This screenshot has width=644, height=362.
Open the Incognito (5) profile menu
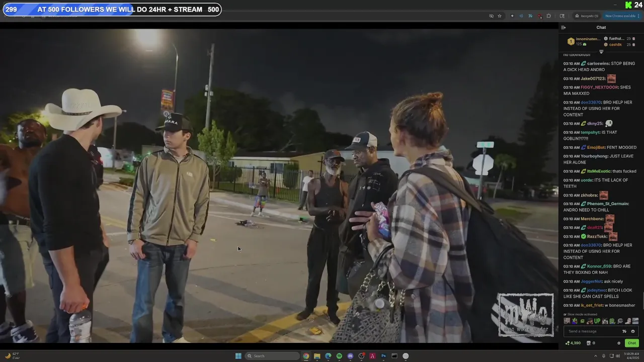coord(587,16)
